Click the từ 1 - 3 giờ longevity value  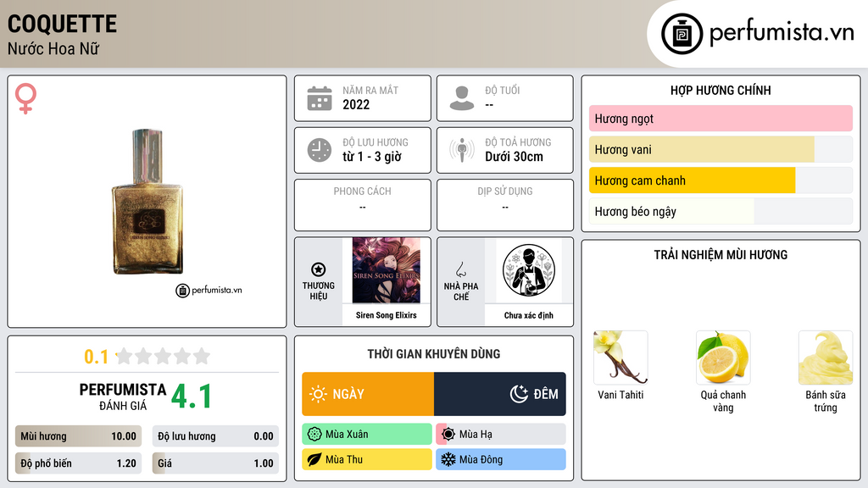click(372, 157)
